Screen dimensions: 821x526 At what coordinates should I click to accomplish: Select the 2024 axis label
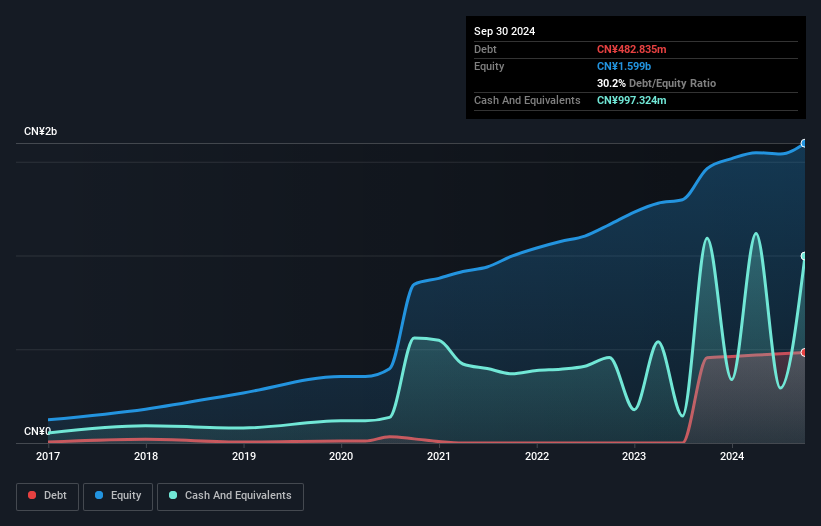732,456
